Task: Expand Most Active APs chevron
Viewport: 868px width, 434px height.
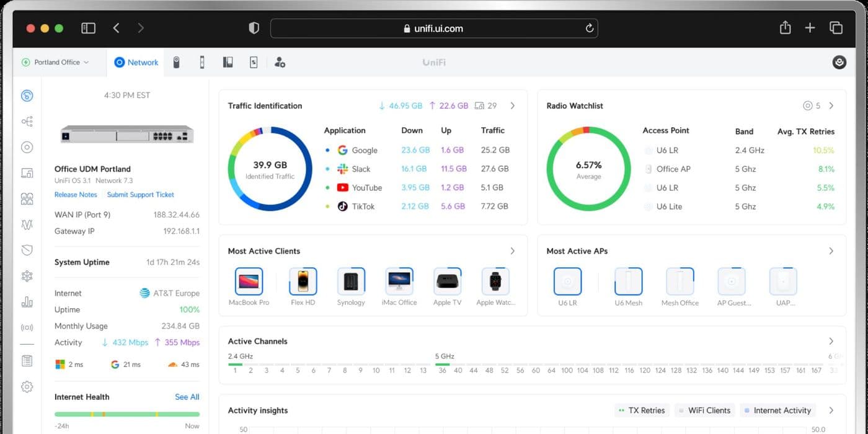Action: [831, 251]
